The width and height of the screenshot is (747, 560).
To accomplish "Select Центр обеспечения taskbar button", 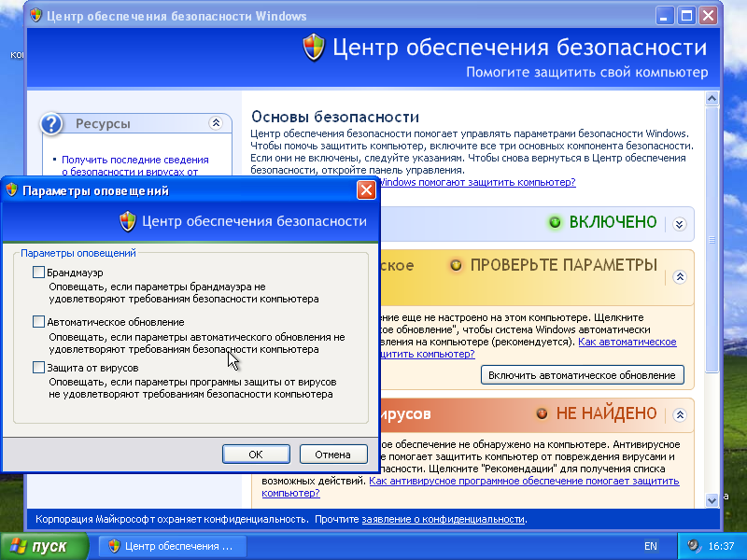I will pyautogui.click(x=173, y=546).
